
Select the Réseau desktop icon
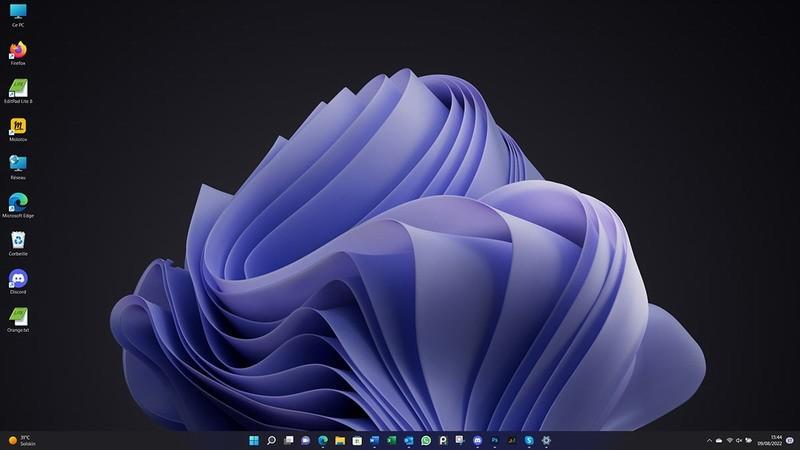pyautogui.click(x=18, y=168)
